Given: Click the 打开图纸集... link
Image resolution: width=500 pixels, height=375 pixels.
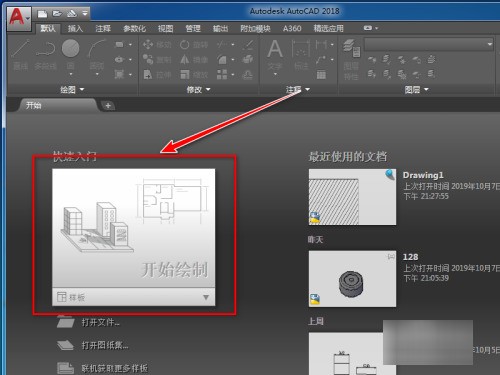Looking at the screenshot, I should click(105, 345).
